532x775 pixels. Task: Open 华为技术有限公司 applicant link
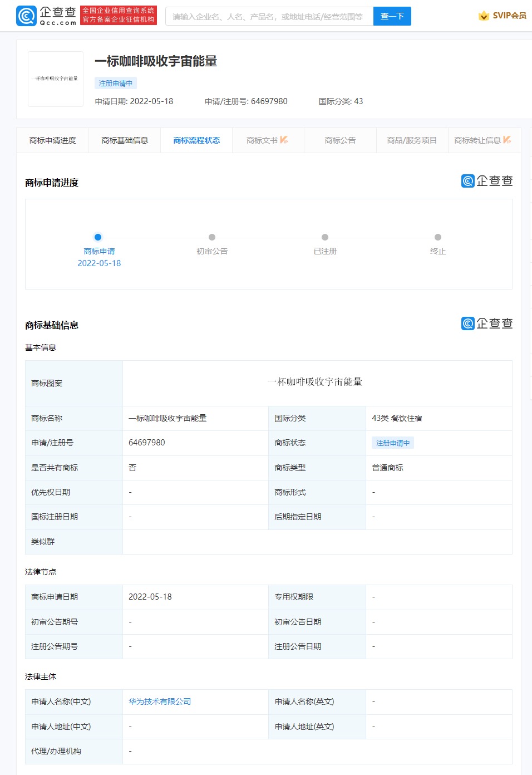(x=160, y=702)
